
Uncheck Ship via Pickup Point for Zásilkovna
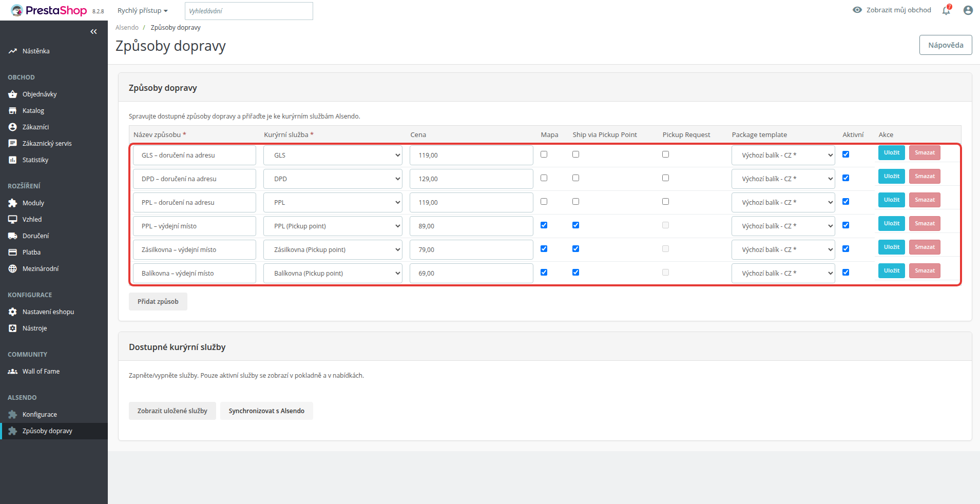click(576, 249)
